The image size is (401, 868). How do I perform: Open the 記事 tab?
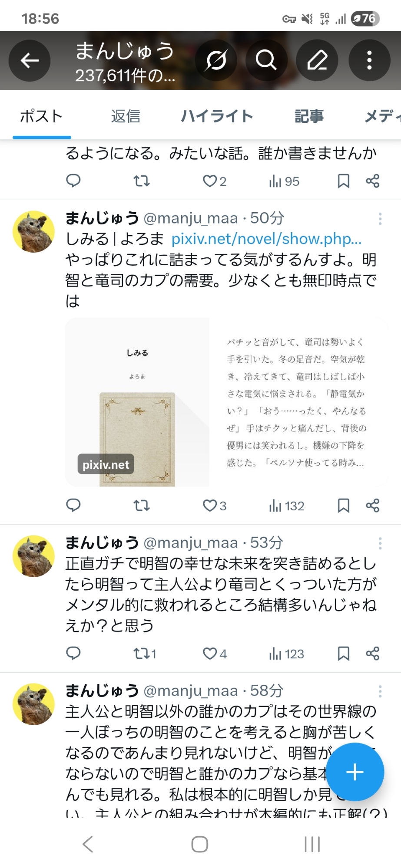(309, 116)
